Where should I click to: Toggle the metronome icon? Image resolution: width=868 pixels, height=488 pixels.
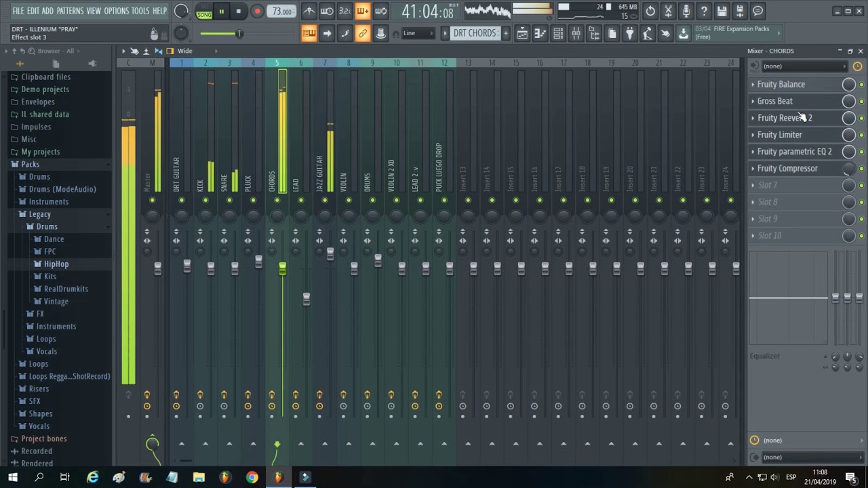(x=309, y=11)
